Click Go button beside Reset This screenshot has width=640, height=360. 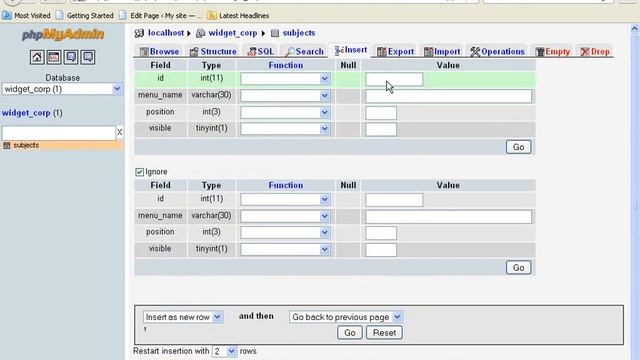click(350, 333)
